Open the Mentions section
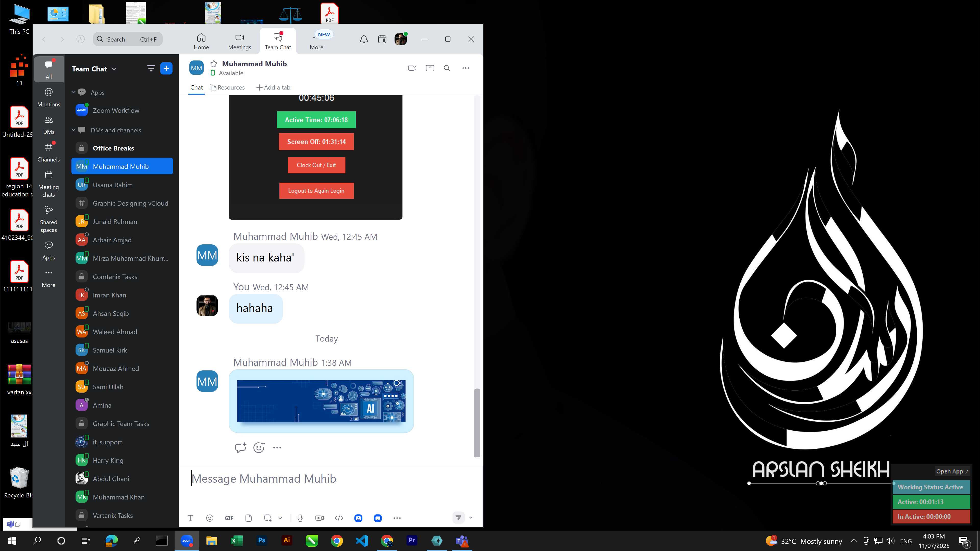The width and height of the screenshot is (980, 551). [x=49, y=97]
